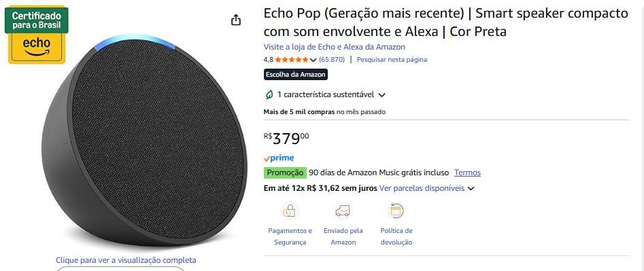Click the Certificado para o Brasil echo badge

click(x=37, y=35)
